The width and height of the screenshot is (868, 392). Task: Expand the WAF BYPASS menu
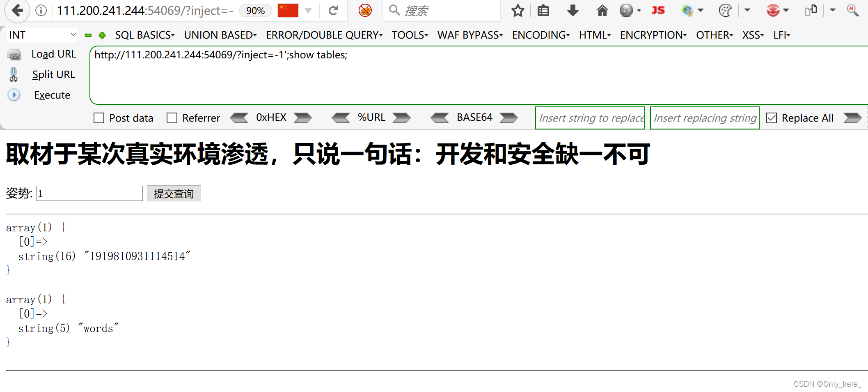[470, 35]
